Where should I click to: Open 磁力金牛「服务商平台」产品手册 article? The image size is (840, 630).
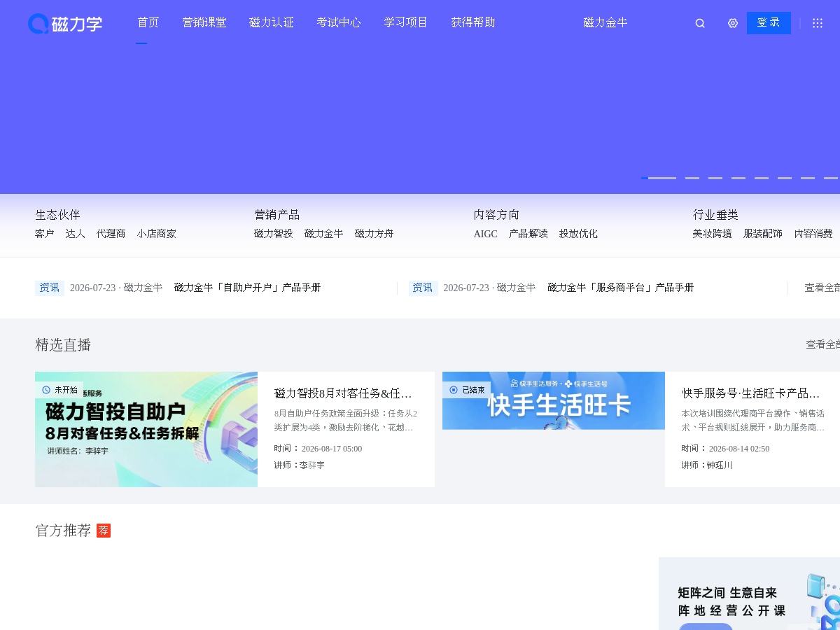(621, 288)
